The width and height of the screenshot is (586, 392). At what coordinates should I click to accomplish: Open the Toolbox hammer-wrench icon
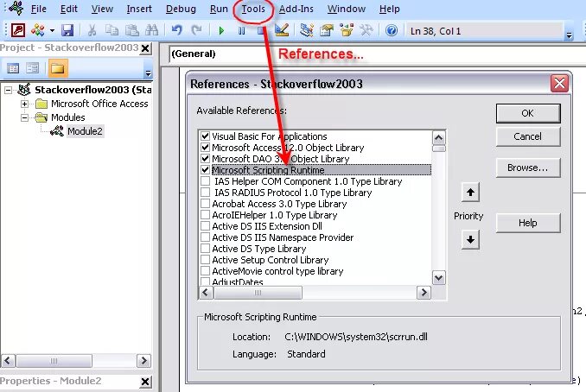click(366, 30)
